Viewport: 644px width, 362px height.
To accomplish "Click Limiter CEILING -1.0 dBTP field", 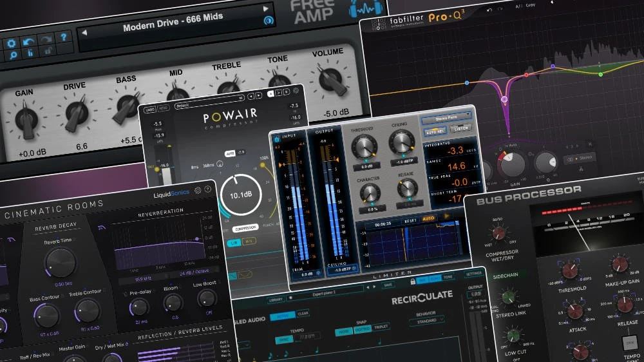I will pos(342,269).
